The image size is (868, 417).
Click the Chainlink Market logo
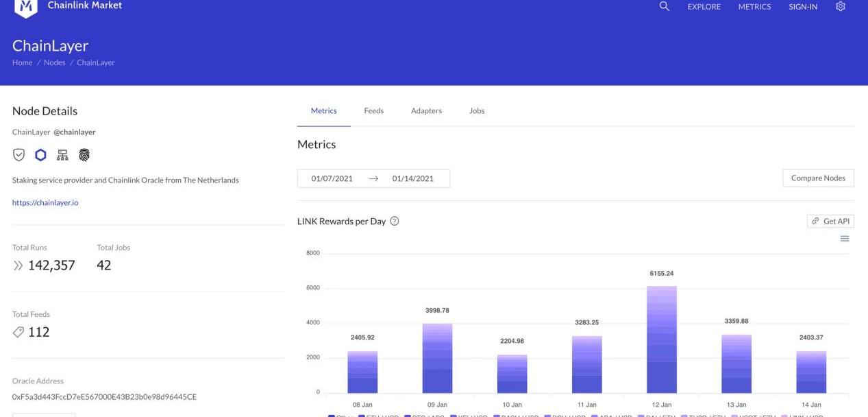coord(26,7)
